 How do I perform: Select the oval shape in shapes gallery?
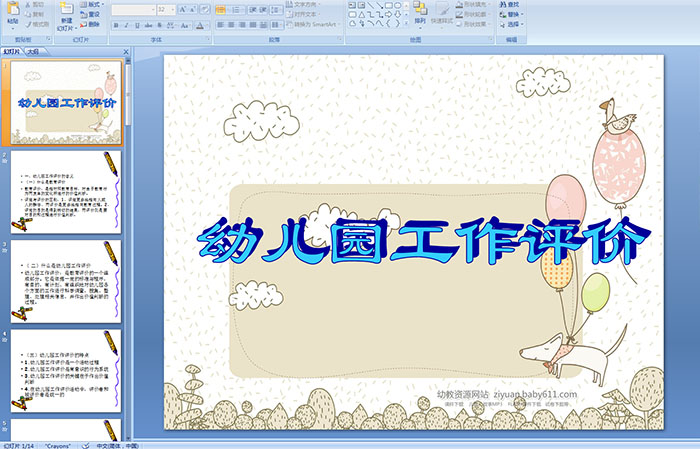397,5
